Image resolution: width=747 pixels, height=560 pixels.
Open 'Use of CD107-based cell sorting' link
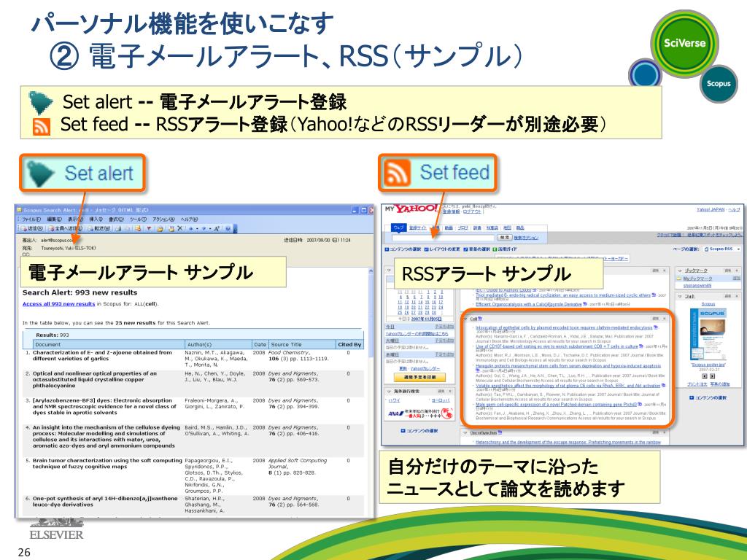pos(557,346)
